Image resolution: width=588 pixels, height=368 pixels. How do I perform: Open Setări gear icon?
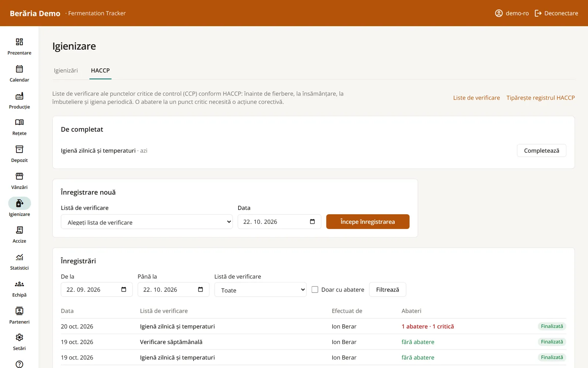(x=19, y=337)
